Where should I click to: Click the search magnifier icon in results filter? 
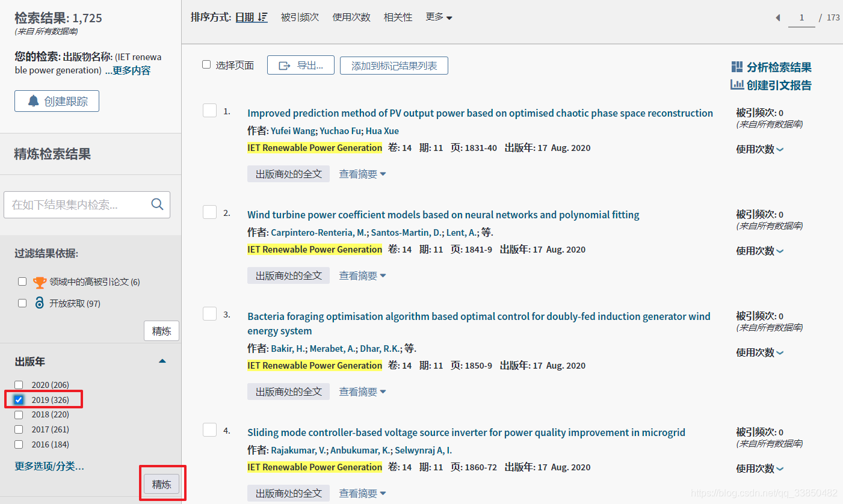(157, 204)
